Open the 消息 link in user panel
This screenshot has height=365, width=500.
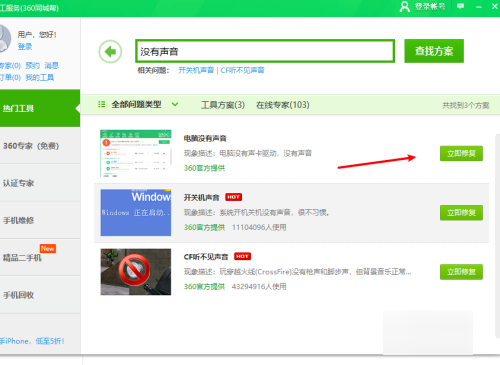coord(52,66)
